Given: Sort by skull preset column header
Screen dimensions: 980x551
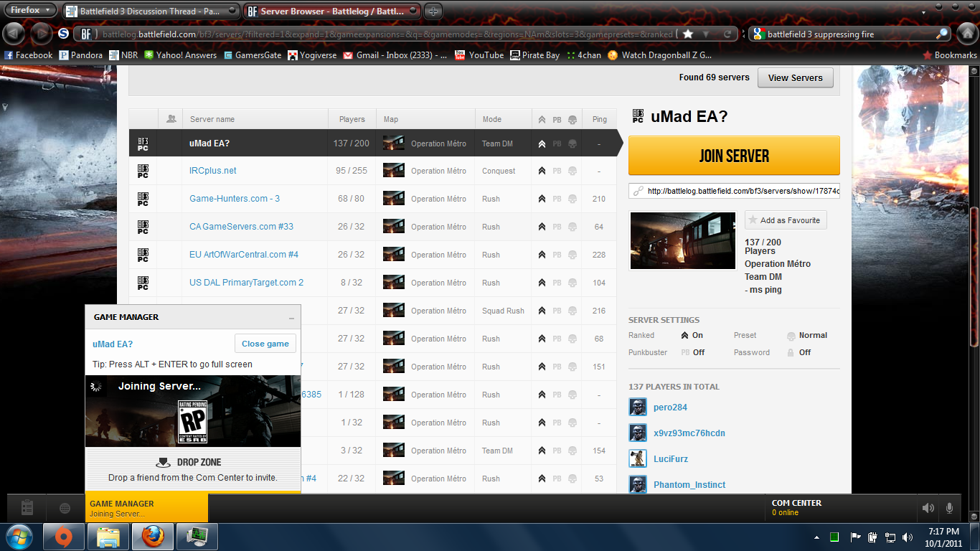Looking at the screenshot, I should (x=572, y=120).
